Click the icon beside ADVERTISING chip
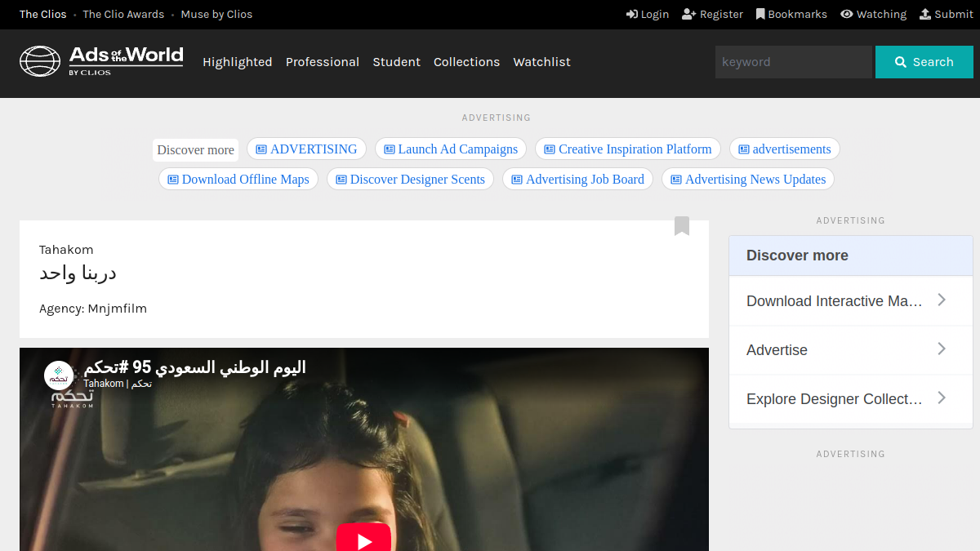Image resolution: width=980 pixels, height=551 pixels. pyautogui.click(x=261, y=149)
